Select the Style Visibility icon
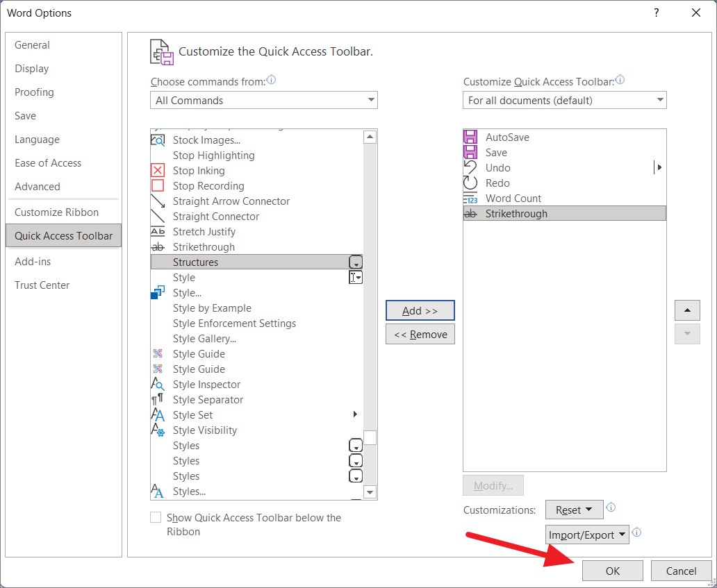The width and height of the screenshot is (717, 588). 158,430
